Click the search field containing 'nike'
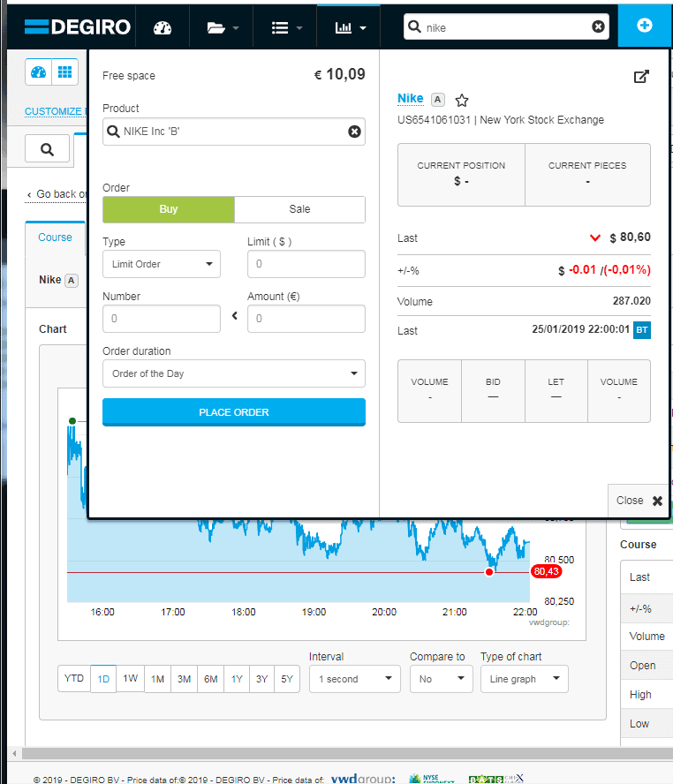This screenshot has height=784, width=673. pyautogui.click(x=506, y=27)
